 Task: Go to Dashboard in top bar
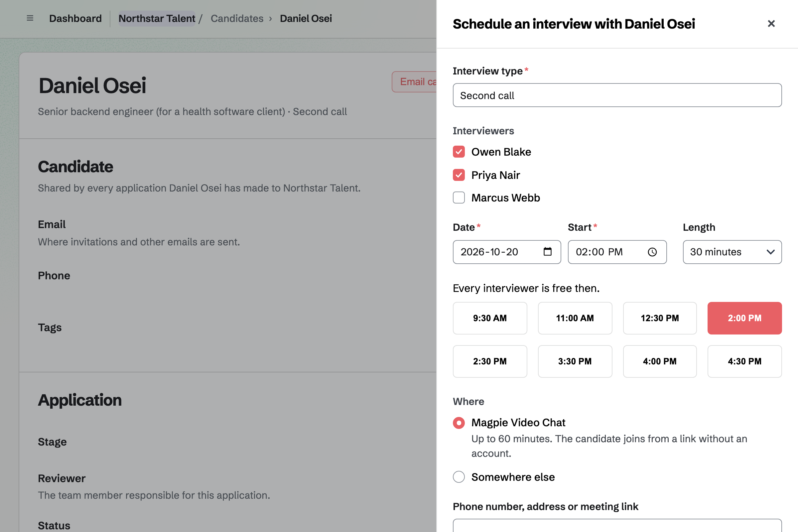(x=75, y=18)
